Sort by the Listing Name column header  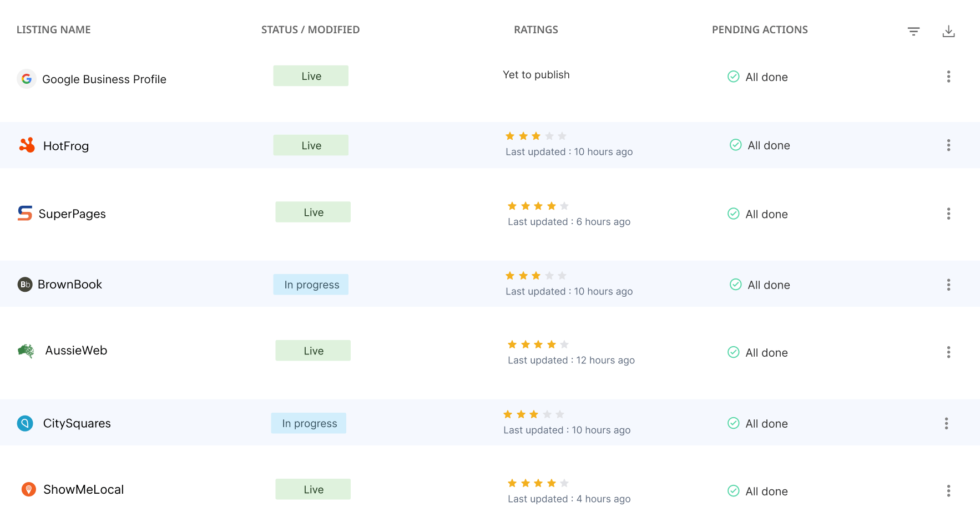click(x=53, y=30)
